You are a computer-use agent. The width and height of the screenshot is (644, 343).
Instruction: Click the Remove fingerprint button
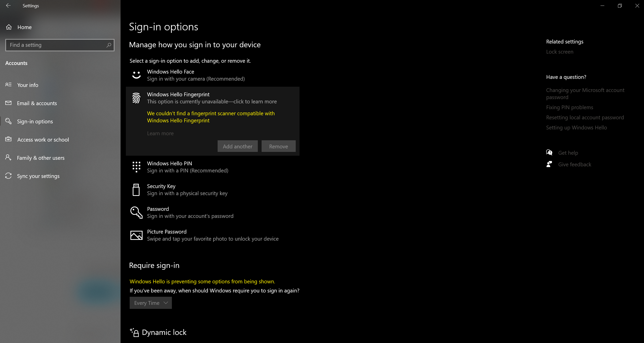tap(279, 146)
